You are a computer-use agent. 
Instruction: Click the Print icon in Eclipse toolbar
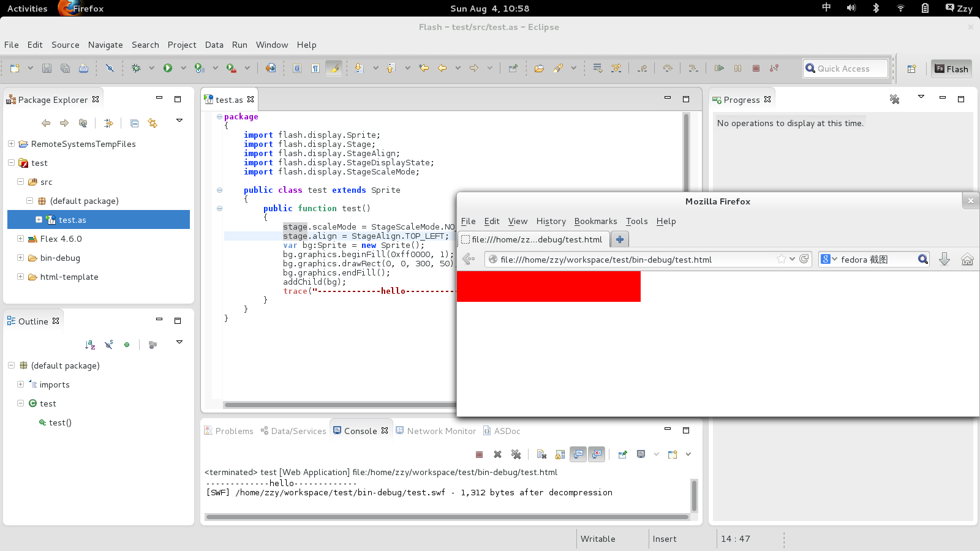click(x=83, y=68)
